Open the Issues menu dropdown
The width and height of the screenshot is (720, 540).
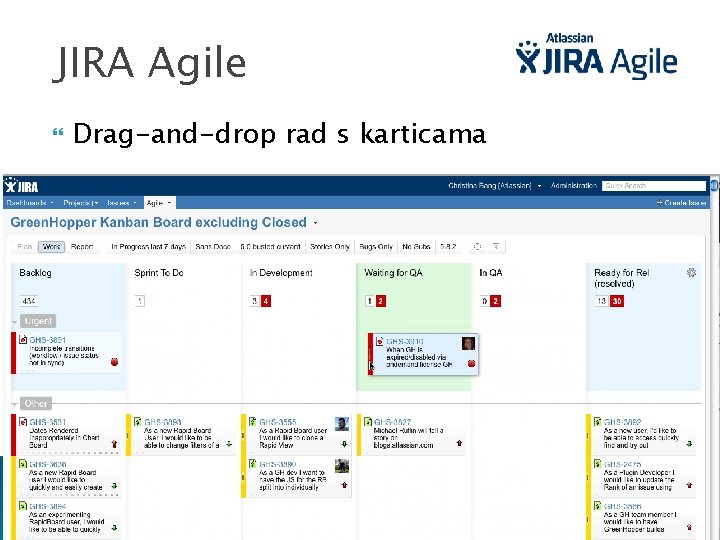[122, 202]
